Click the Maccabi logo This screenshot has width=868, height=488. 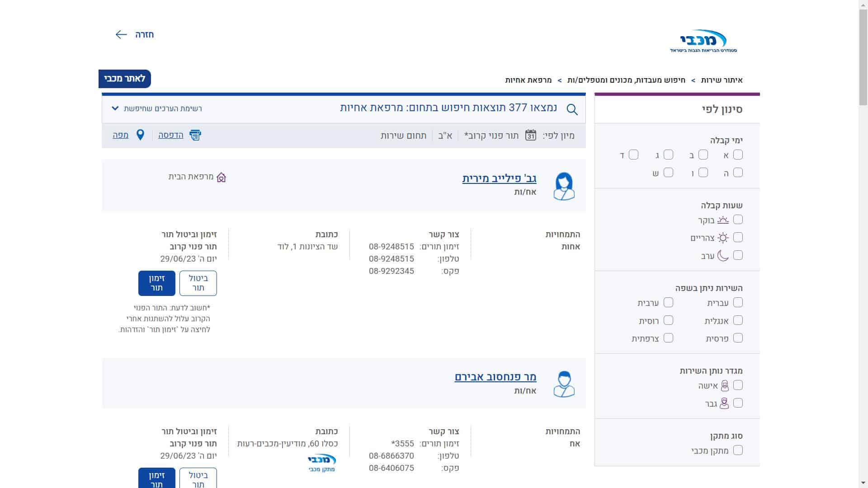(703, 41)
